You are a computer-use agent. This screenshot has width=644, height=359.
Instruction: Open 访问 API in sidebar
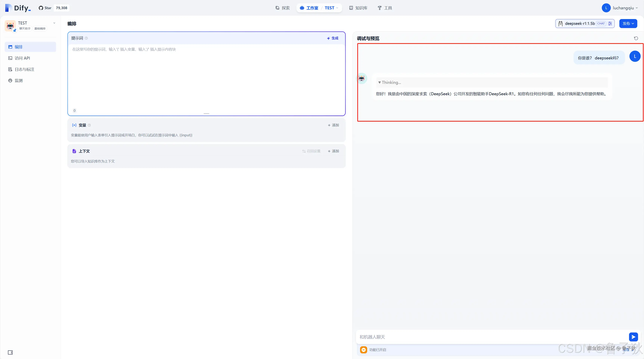click(x=22, y=58)
